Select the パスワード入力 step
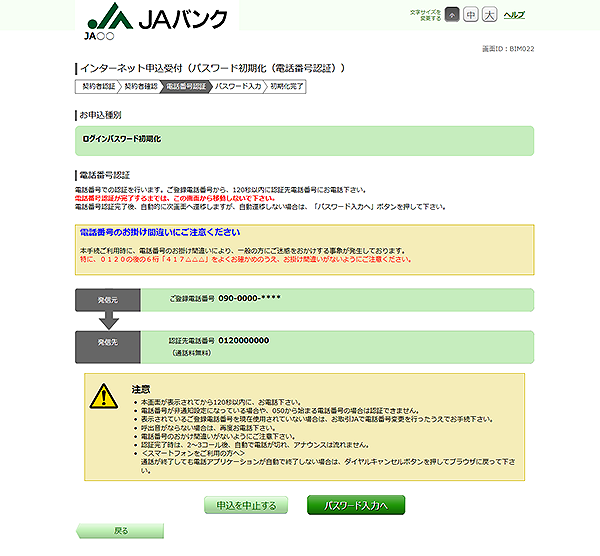Image resolution: width=600 pixels, height=556 pixels. (x=238, y=86)
